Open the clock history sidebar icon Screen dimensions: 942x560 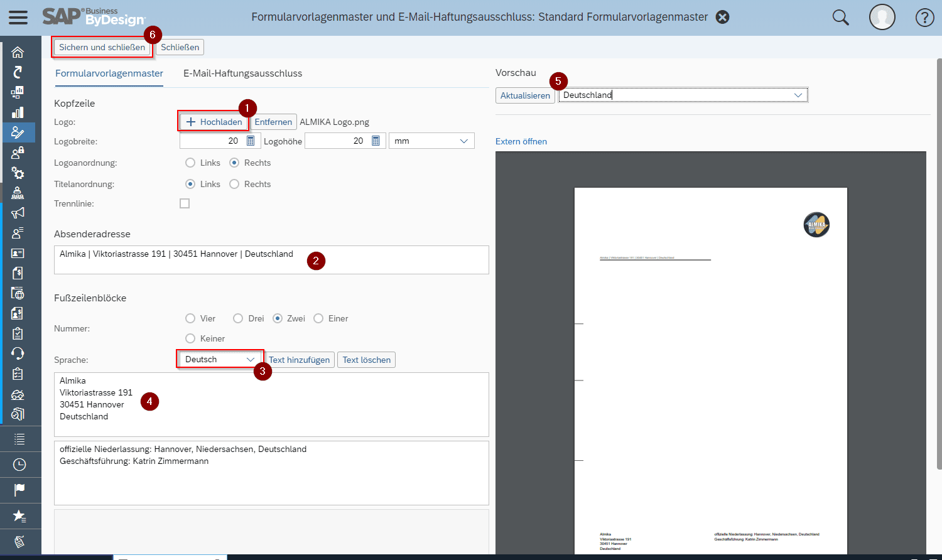[19, 465]
